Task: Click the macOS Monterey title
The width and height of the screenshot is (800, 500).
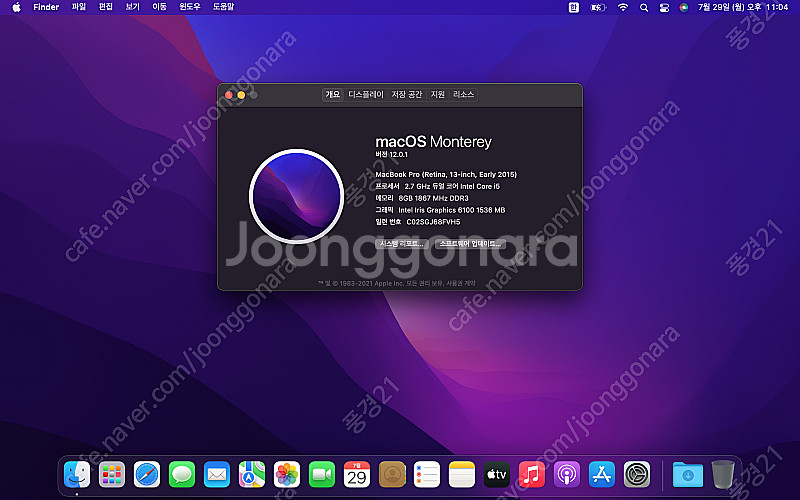Action: pos(434,141)
